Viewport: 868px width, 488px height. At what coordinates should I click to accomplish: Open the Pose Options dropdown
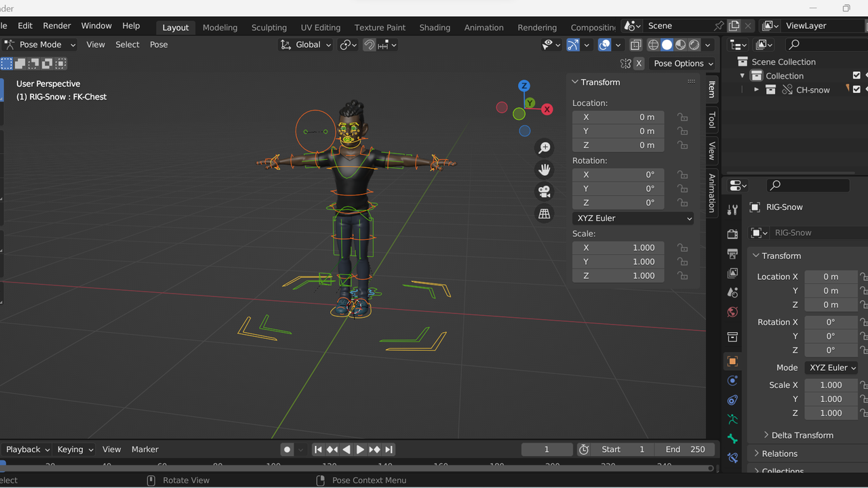pos(682,63)
